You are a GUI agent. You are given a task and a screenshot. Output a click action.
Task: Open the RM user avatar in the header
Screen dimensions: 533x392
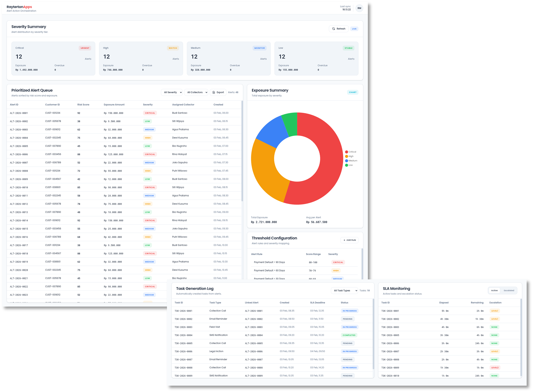pyautogui.click(x=359, y=8)
